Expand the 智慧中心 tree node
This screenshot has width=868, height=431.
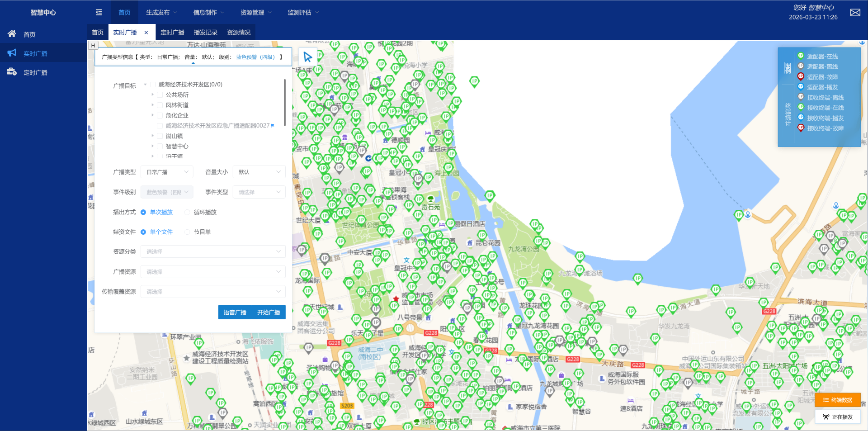152,146
